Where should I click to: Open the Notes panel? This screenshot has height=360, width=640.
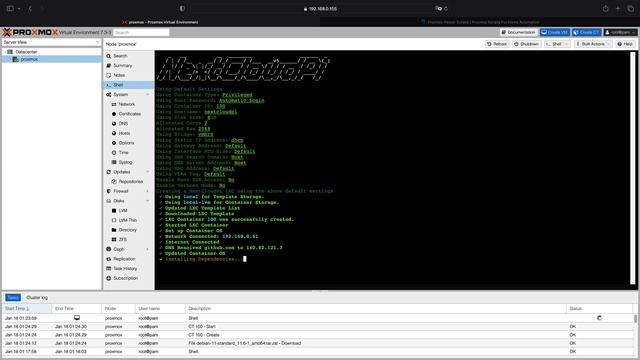point(119,75)
